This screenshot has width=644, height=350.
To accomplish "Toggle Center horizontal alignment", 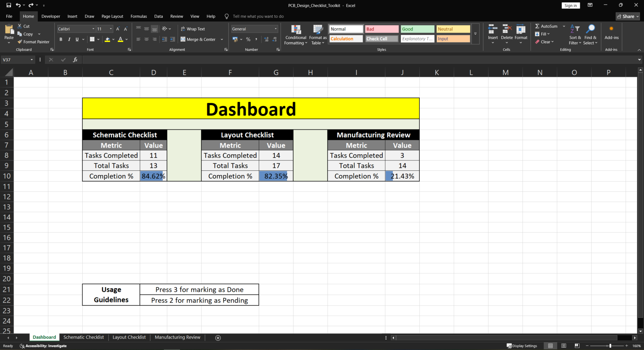I will tap(146, 39).
